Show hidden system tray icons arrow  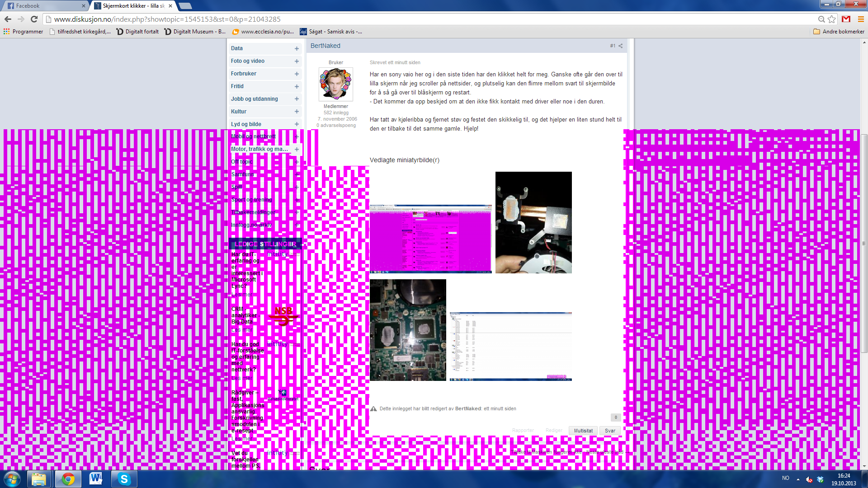(x=798, y=479)
